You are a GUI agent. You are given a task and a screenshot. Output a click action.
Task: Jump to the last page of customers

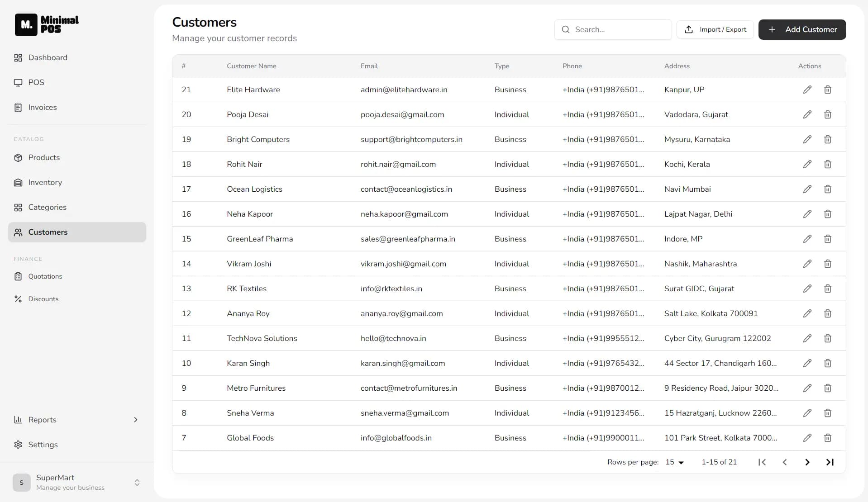(830, 462)
